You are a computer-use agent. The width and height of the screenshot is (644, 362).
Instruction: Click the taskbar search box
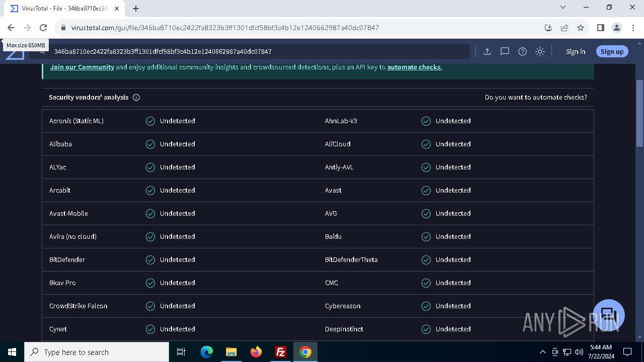(97, 352)
